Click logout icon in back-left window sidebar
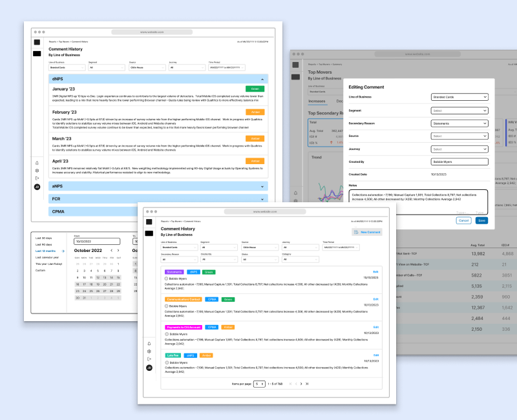 coord(37,178)
